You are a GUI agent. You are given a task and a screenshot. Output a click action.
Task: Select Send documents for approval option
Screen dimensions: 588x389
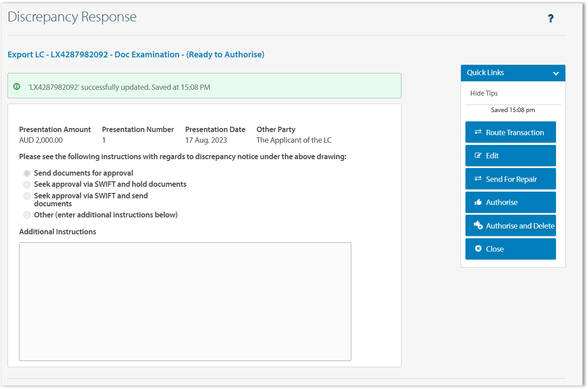[x=27, y=173]
